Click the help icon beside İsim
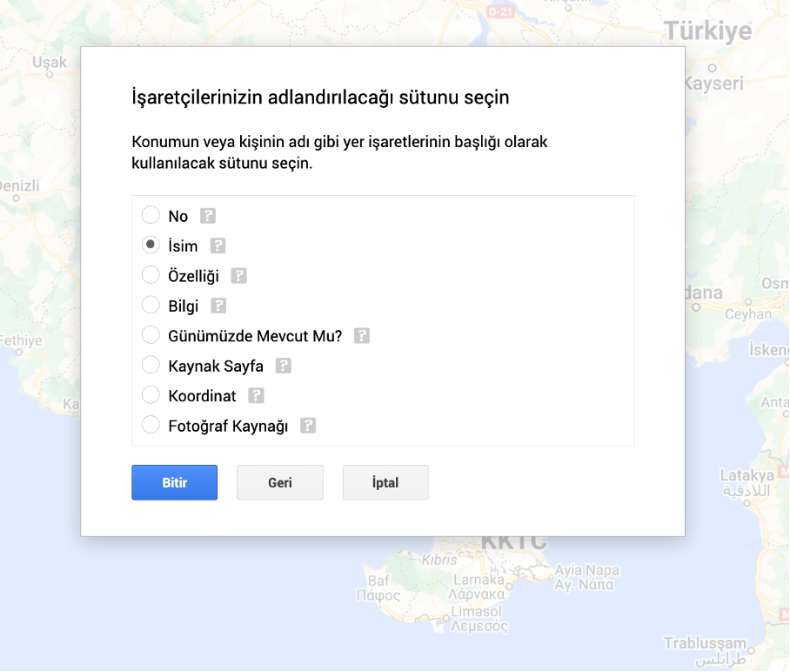 click(x=218, y=245)
